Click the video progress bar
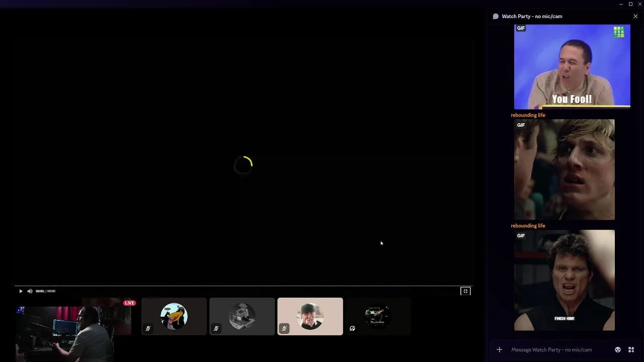This screenshot has height=362, width=644. coord(243,286)
